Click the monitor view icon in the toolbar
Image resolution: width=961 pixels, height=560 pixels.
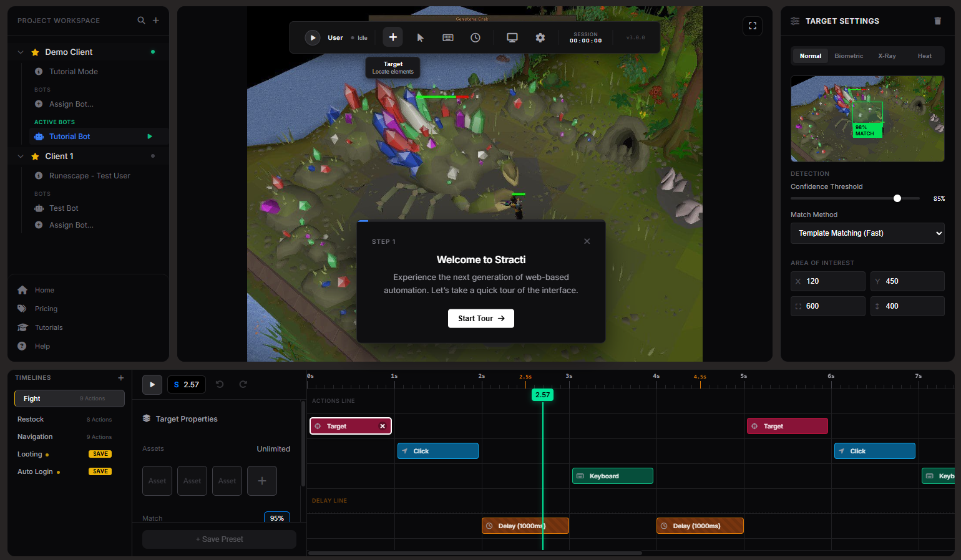[512, 37]
